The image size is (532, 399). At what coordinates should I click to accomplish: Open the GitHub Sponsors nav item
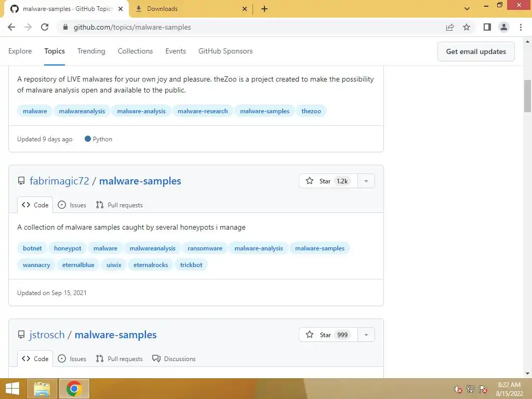[x=225, y=51]
